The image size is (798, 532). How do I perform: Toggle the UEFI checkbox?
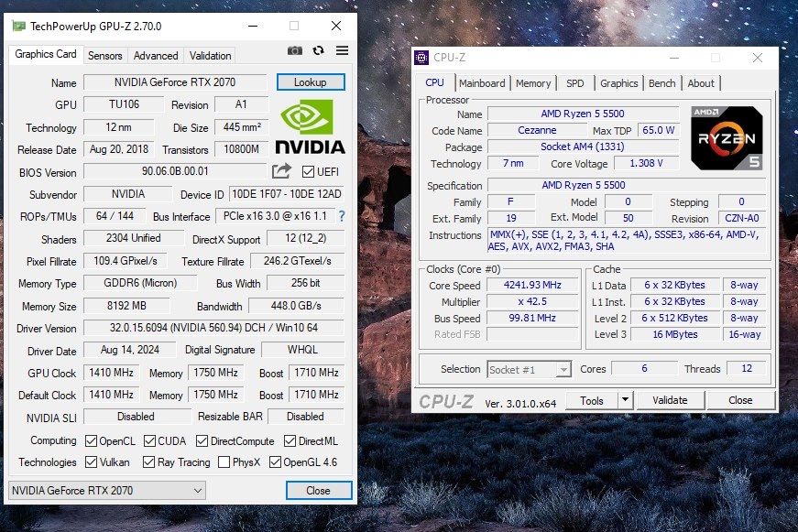click(308, 171)
